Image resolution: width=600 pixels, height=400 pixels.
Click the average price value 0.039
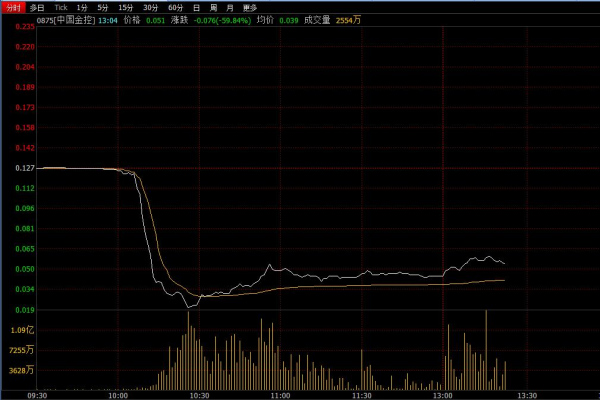click(289, 21)
